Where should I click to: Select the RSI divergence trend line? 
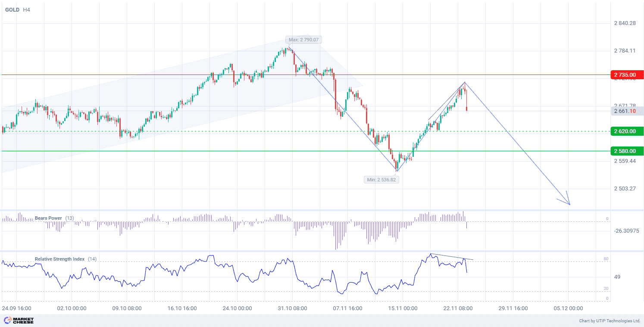pyautogui.click(x=452, y=257)
